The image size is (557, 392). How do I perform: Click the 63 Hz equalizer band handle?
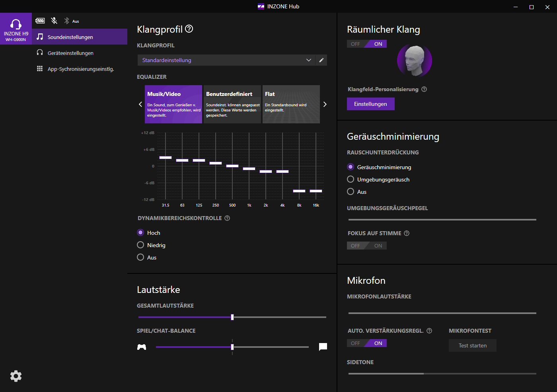point(182,160)
